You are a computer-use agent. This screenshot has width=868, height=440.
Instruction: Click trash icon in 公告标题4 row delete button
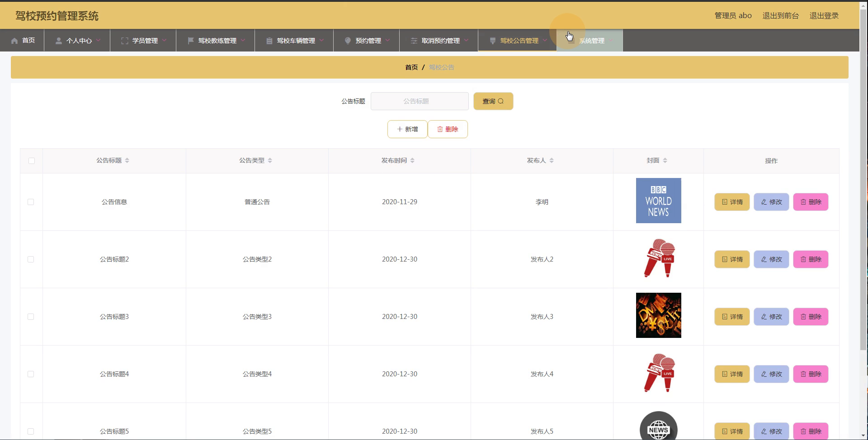[803, 374]
